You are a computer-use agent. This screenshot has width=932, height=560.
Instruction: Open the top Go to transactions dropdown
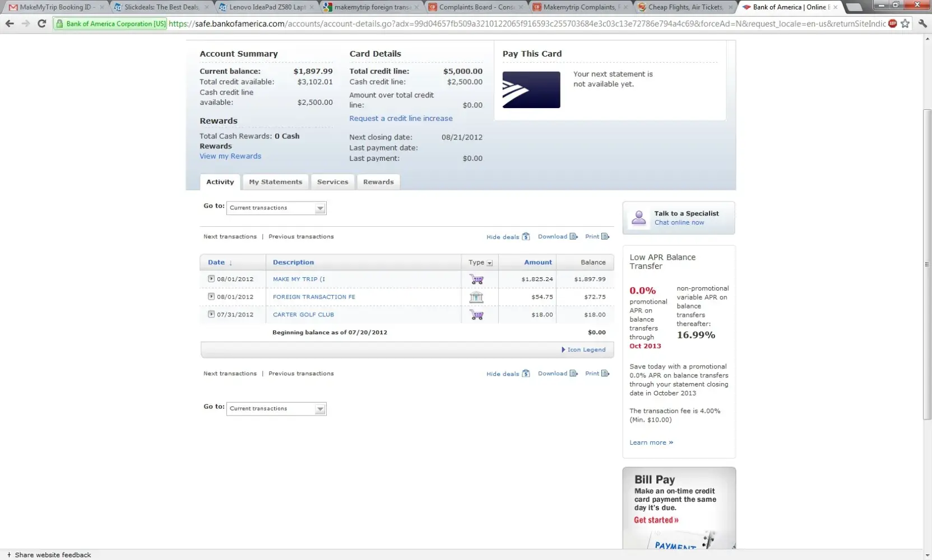point(276,208)
